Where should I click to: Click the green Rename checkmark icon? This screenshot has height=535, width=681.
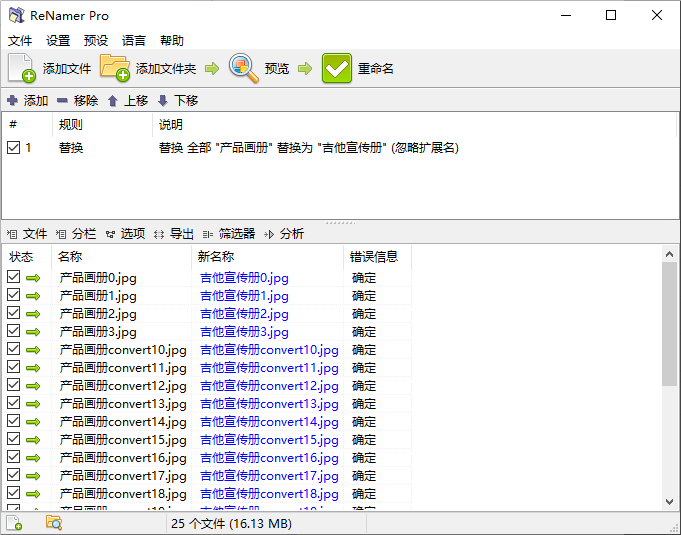[x=337, y=68]
